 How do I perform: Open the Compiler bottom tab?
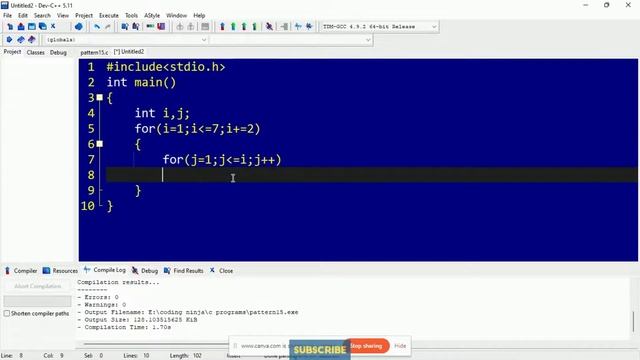21,271
